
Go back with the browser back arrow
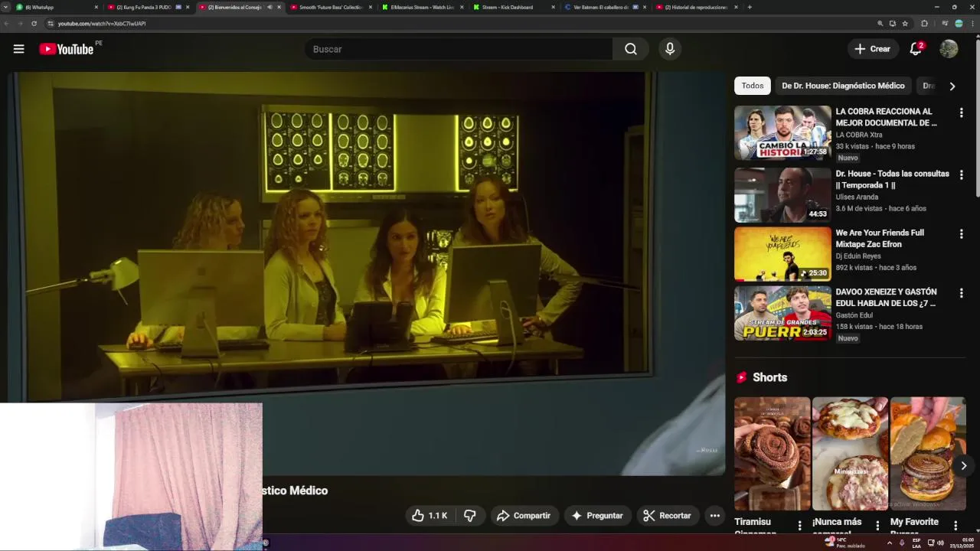pos(7,24)
